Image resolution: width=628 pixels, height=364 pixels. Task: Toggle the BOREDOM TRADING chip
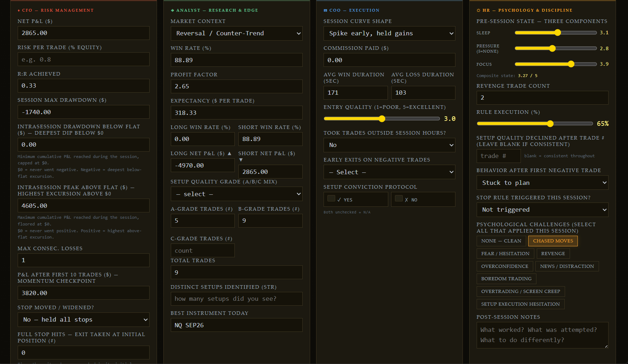click(x=506, y=279)
